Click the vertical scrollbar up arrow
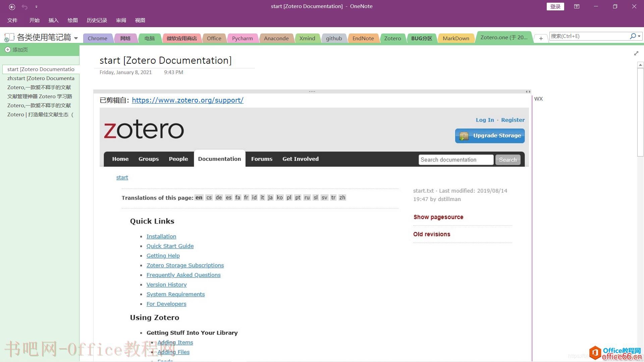The height and width of the screenshot is (362, 644). pos(640,65)
